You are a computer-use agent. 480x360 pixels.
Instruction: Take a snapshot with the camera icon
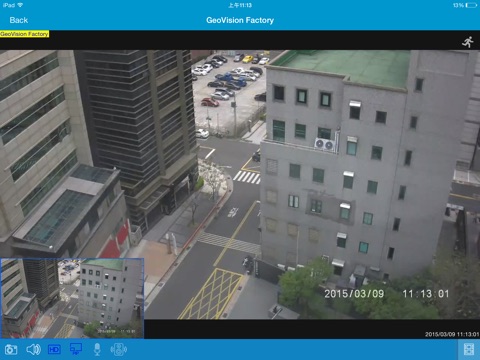pyautogui.click(x=11, y=349)
